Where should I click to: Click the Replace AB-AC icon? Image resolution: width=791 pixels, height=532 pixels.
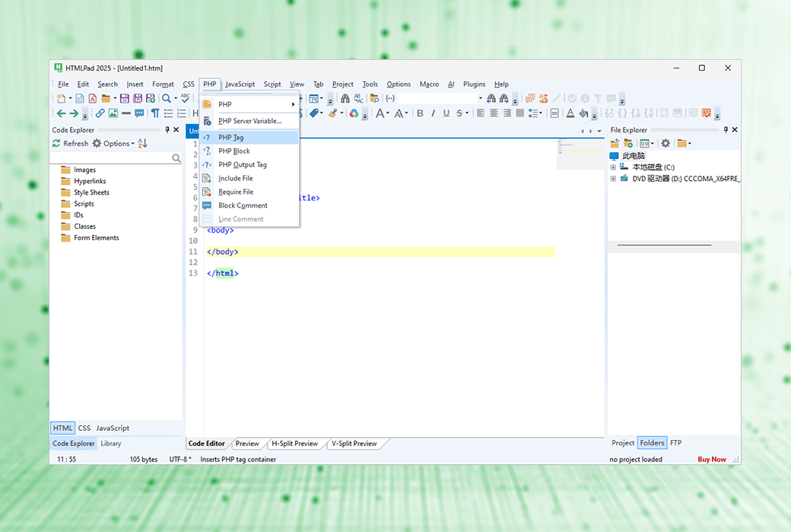(x=359, y=98)
